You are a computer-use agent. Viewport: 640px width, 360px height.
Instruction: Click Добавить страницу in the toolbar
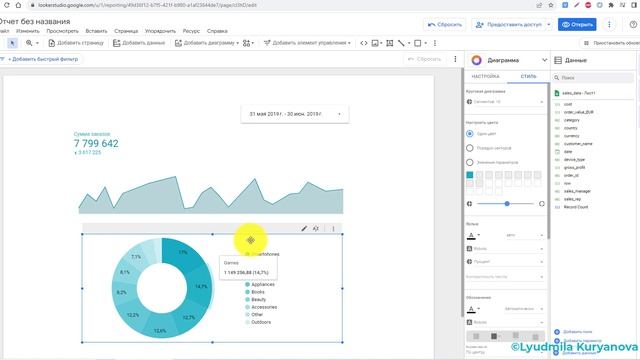click(x=76, y=43)
